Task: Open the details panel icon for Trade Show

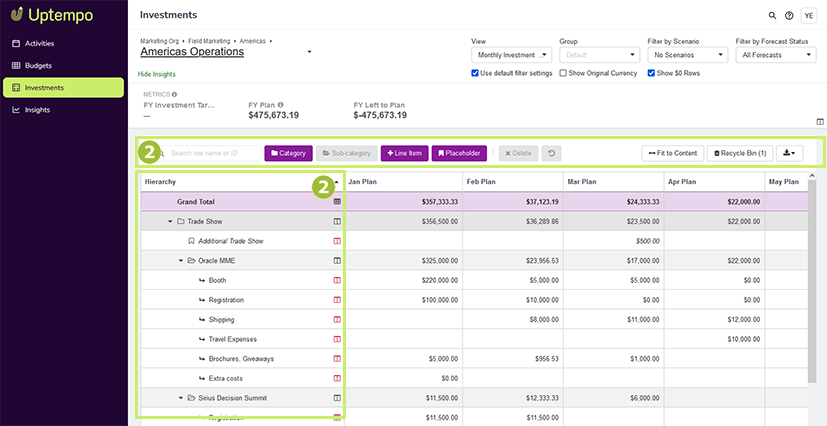Action: [338, 221]
